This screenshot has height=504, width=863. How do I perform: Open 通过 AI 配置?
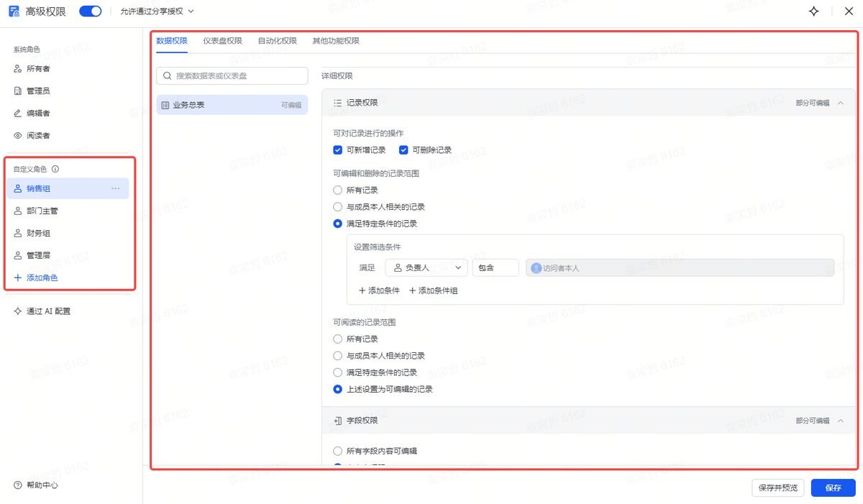click(42, 311)
